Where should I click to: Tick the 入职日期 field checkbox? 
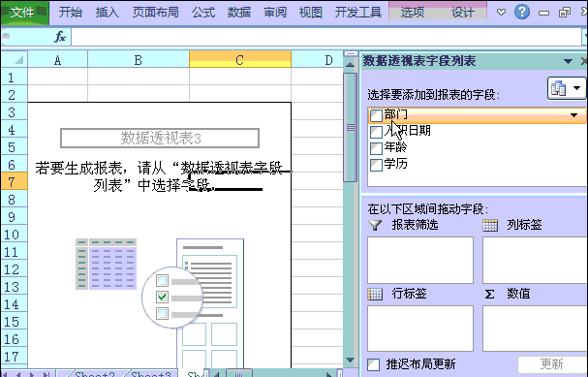point(376,132)
